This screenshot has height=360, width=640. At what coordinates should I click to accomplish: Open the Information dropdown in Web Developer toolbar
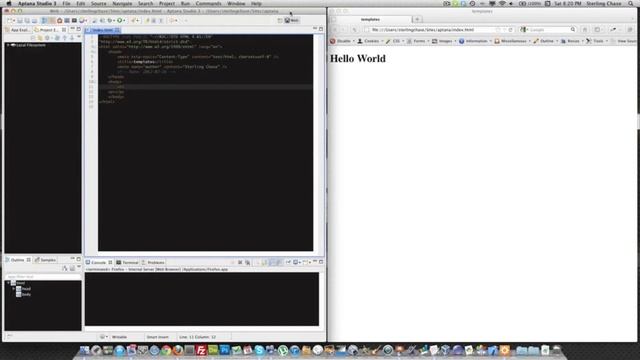pyautogui.click(x=475, y=41)
